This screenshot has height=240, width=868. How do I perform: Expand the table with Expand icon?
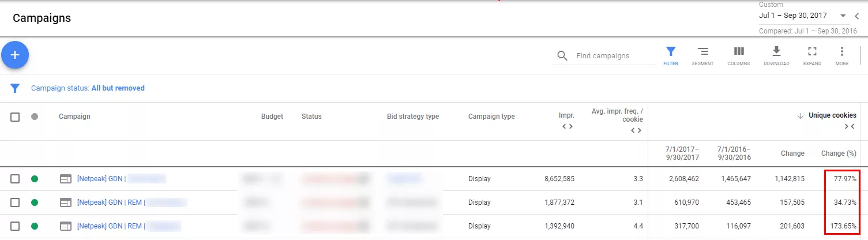point(812,56)
